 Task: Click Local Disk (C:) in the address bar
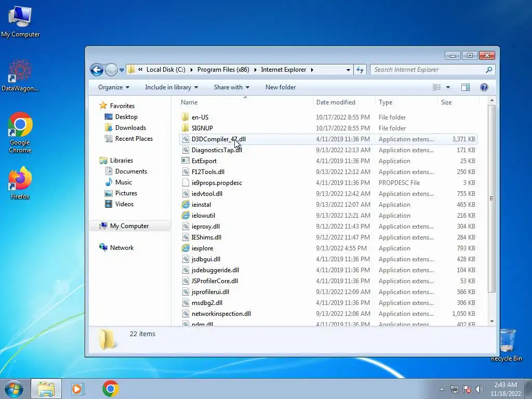click(x=166, y=70)
